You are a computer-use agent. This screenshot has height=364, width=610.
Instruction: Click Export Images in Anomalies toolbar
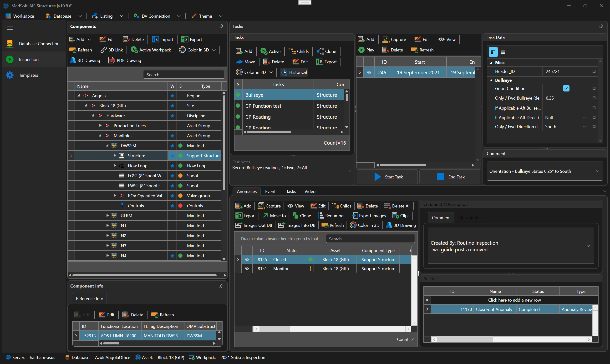369,216
